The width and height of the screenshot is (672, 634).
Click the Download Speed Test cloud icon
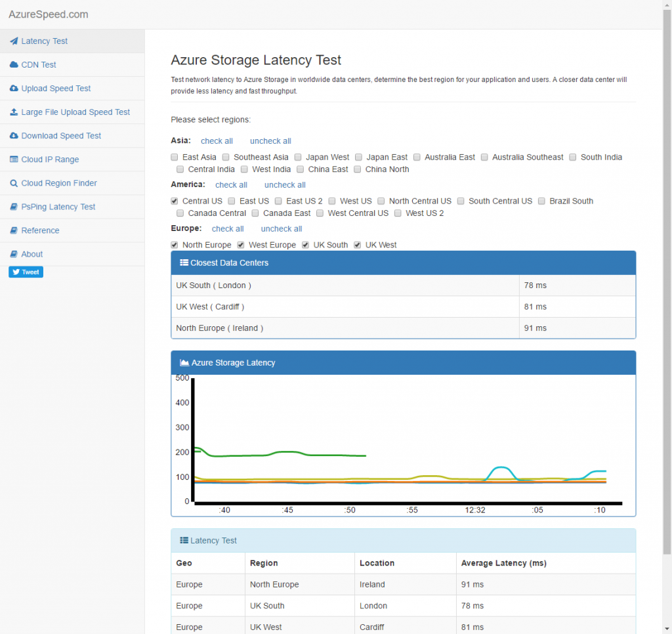tap(14, 136)
